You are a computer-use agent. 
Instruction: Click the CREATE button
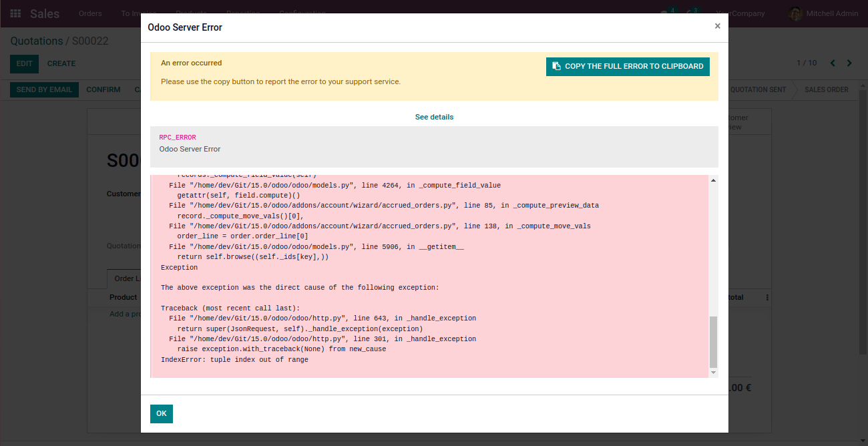point(61,63)
